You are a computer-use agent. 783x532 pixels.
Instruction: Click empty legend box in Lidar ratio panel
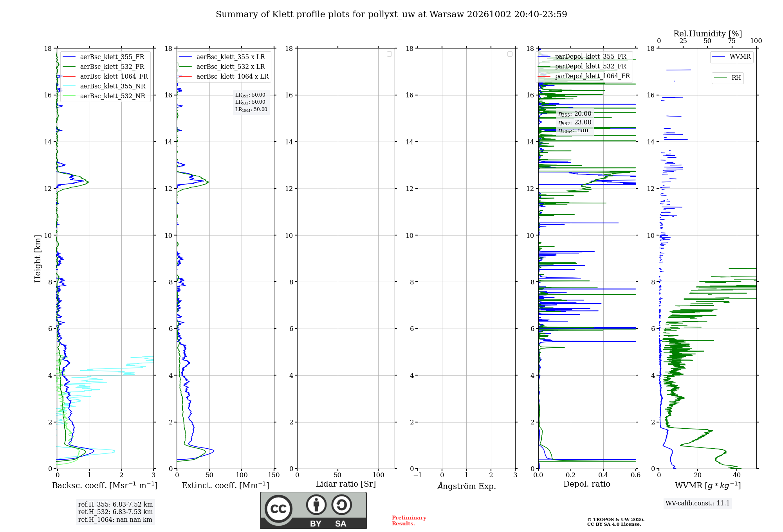[389, 54]
